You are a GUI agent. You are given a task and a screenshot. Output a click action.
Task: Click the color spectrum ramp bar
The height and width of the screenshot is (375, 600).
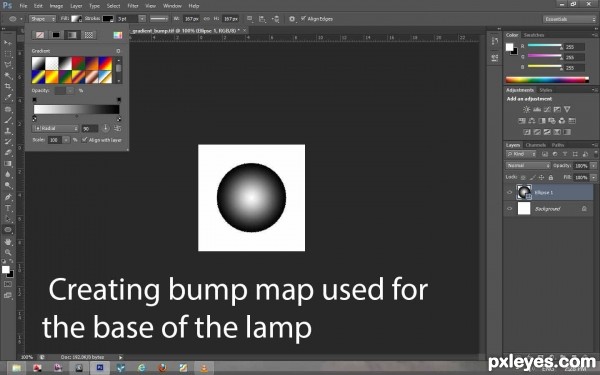coord(547,80)
